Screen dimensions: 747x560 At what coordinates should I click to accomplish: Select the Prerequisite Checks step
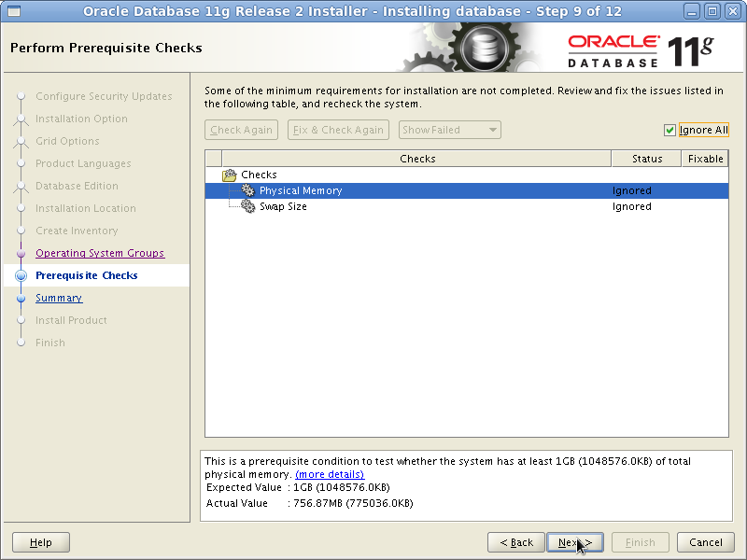pyautogui.click(x=87, y=275)
